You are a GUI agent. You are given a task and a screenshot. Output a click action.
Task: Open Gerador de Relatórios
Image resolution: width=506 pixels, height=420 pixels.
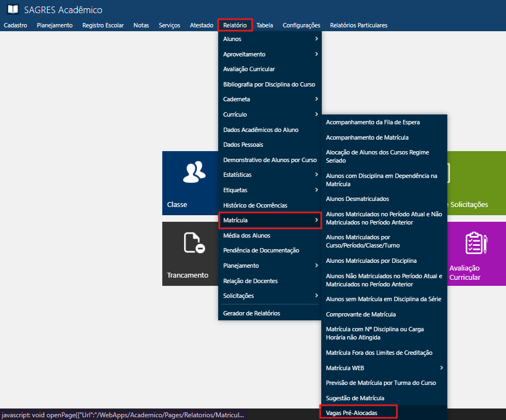[x=252, y=313]
